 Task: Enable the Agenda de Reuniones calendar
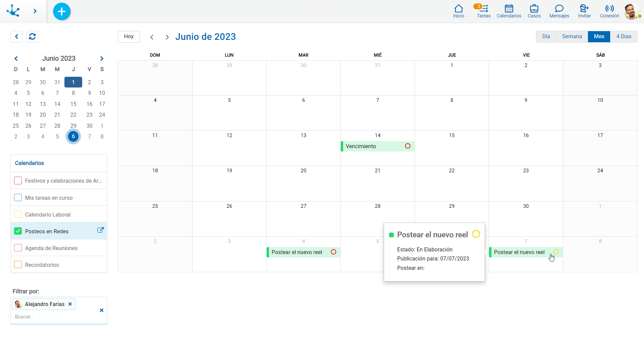(18, 248)
